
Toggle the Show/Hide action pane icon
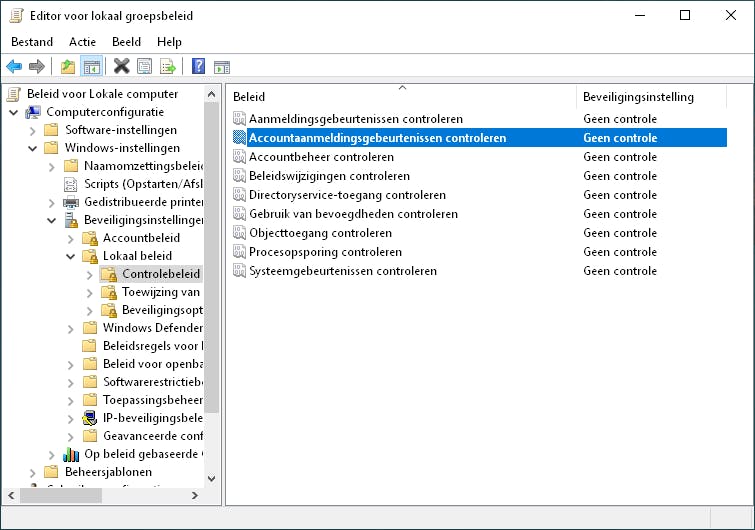222,67
